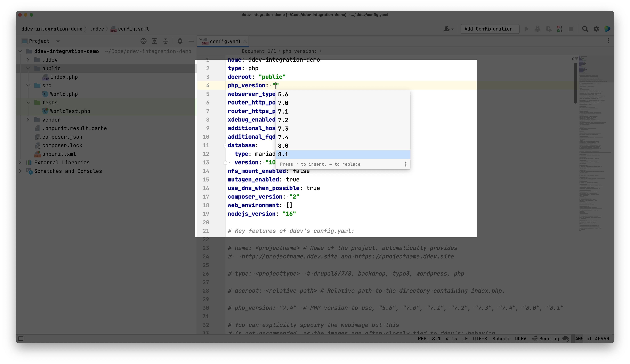Click .ddev breadcrumb in navigation bar
Image resolution: width=630 pixels, height=364 pixels.
coord(97,29)
